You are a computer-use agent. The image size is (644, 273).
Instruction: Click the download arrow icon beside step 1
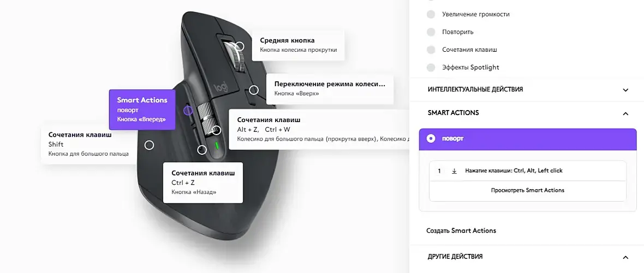tap(454, 171)
